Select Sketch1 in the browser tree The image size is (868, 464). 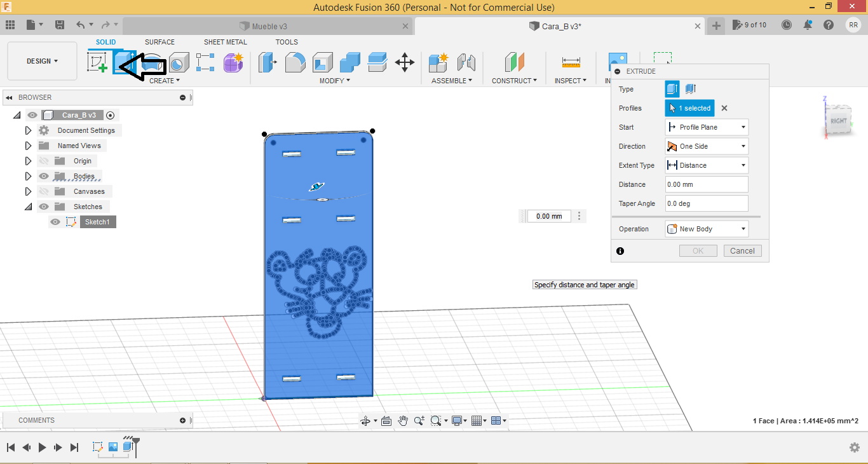(98, 222)
